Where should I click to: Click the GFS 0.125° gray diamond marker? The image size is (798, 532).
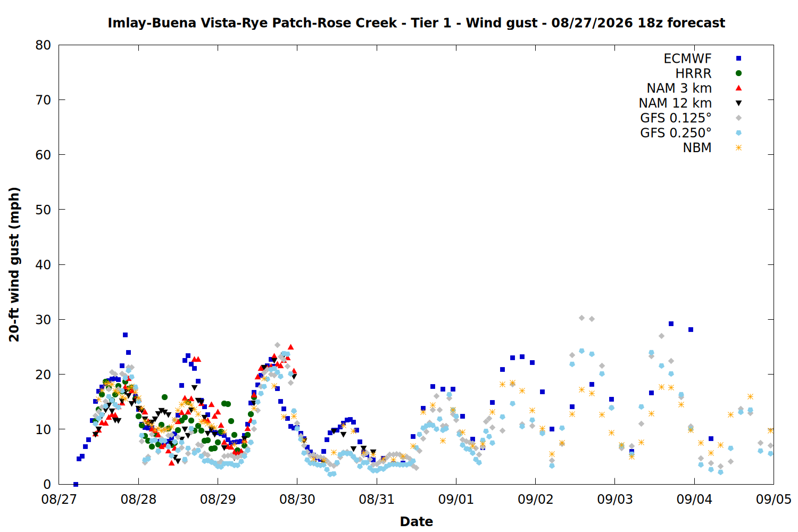(x=738, y=118)
